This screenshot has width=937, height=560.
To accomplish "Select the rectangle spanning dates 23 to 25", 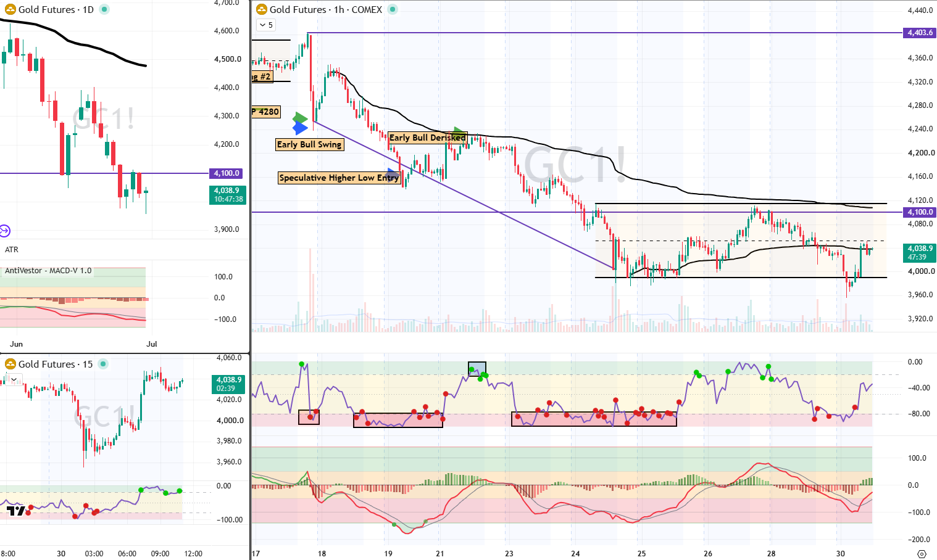I will (594, 419).
